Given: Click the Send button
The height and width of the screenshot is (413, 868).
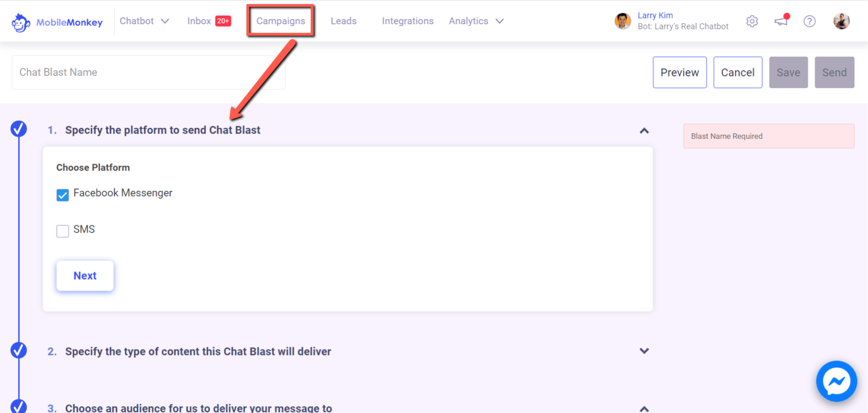Looking at the screenshot, I should [834, 72].
